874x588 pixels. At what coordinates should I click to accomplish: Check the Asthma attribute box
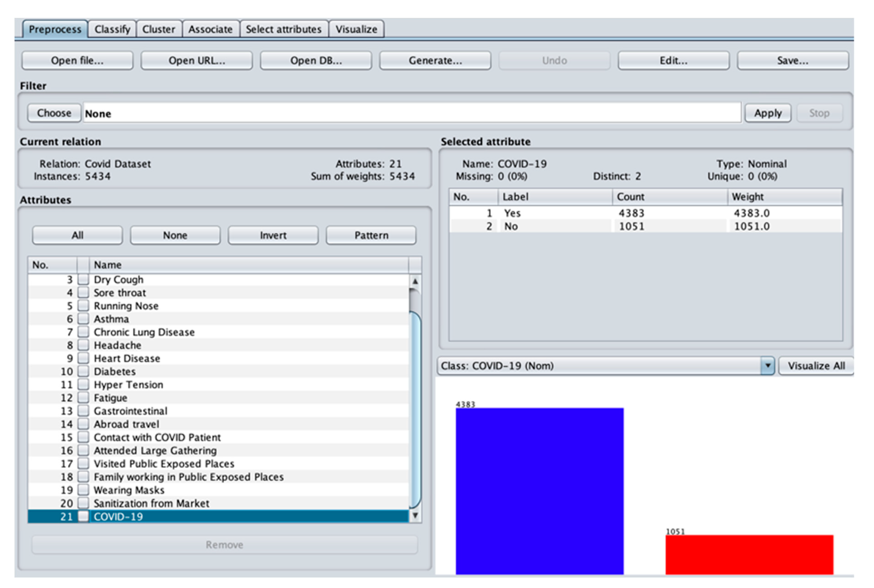(83, 319)
